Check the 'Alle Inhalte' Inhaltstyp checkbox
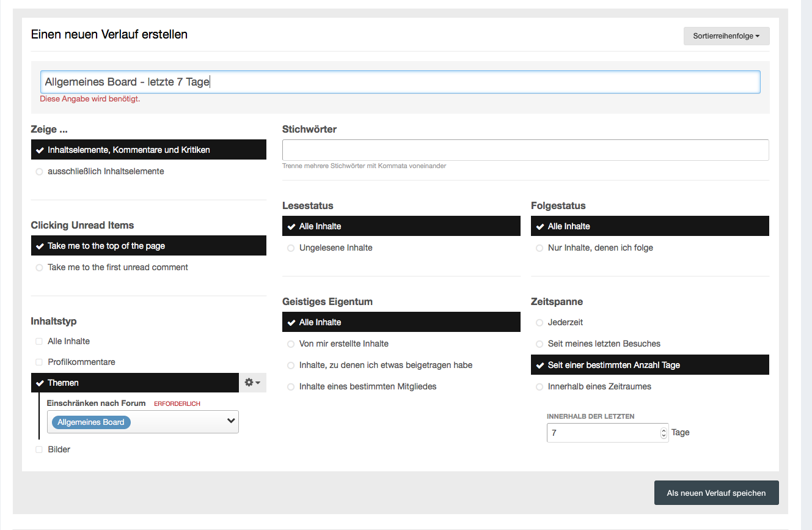This screenshot has width=812, height=530. click(x=40, y=342)
